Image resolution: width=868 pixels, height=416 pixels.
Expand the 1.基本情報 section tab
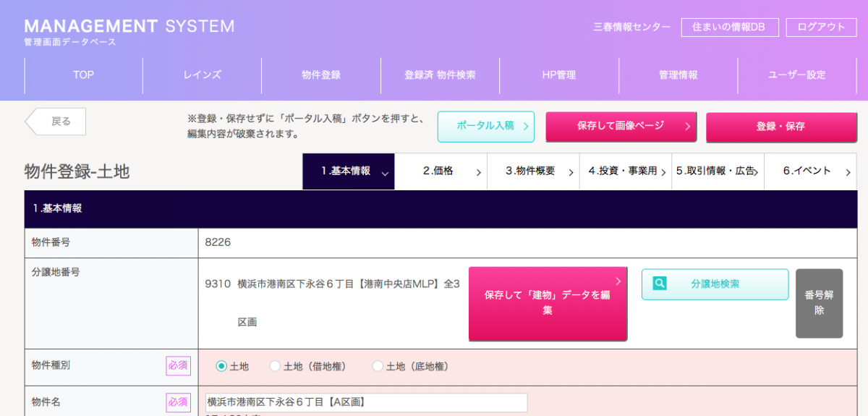349,171
